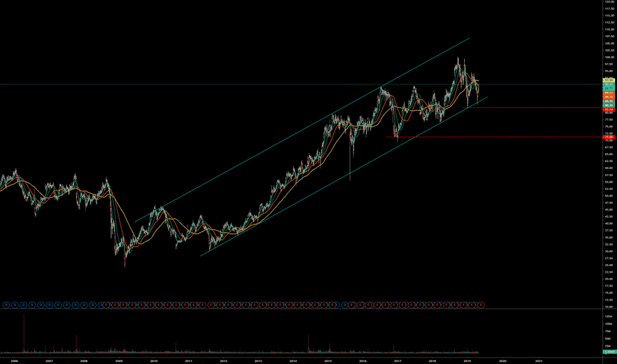Select the upper teal channel trend line
The width and height of the screenshot is (617, 364).
[x=302, y=130]
